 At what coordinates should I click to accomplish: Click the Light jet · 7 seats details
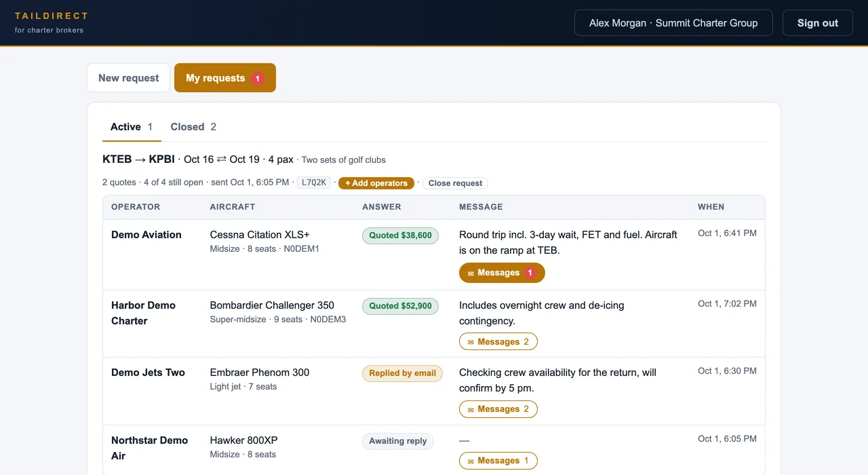[x=243, y=387]
